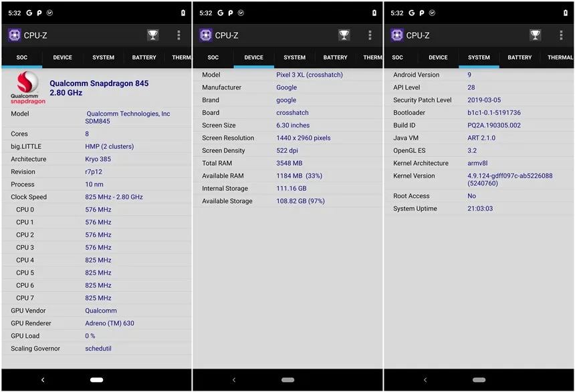Tap the back arrow on the DEVICE screen
Screen dimensions: 575x392
click(x=234, y=380)
